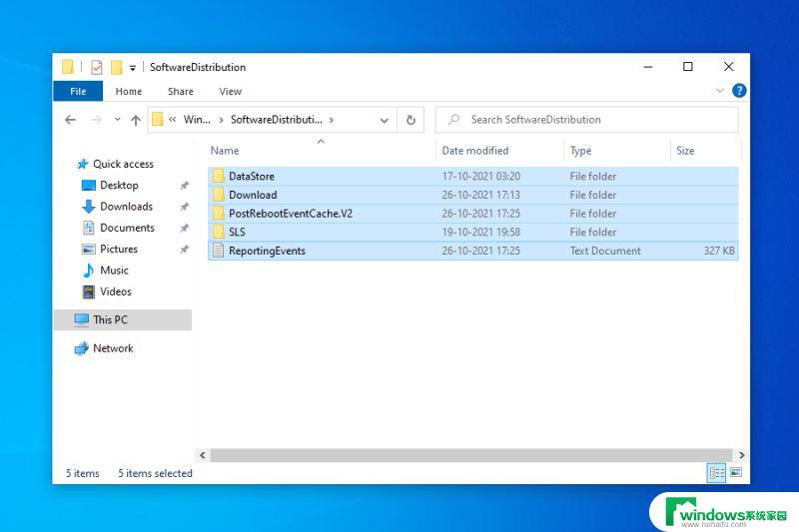Screen dimensions: 799x532
Task: Click the Text Document type cell
Action: point(605,251)
